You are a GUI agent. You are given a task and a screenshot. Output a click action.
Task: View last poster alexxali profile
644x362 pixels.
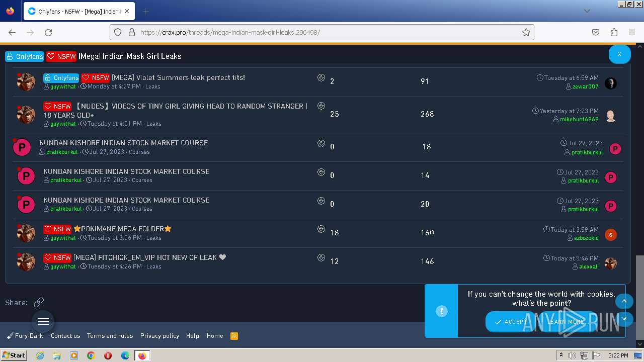click(x=589, y=266)
